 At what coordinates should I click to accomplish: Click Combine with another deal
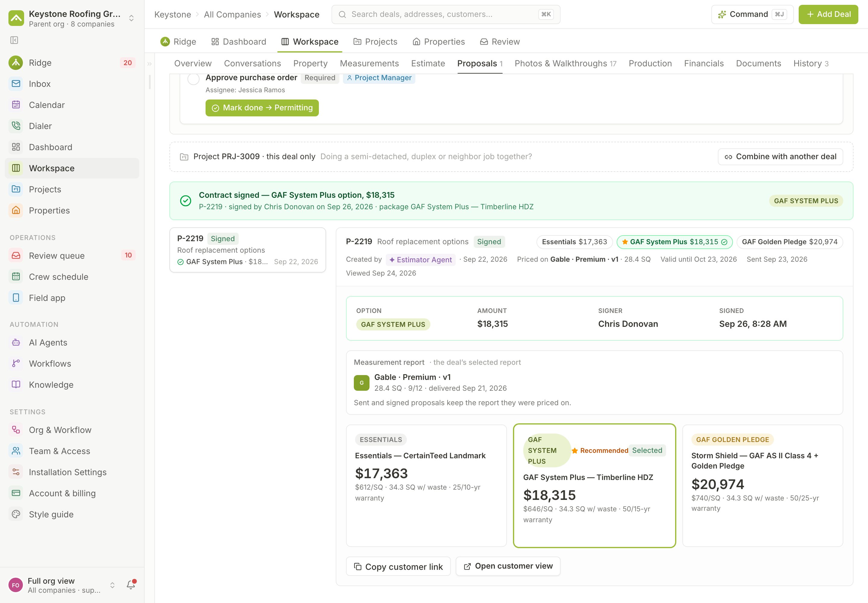pos(780,156)
